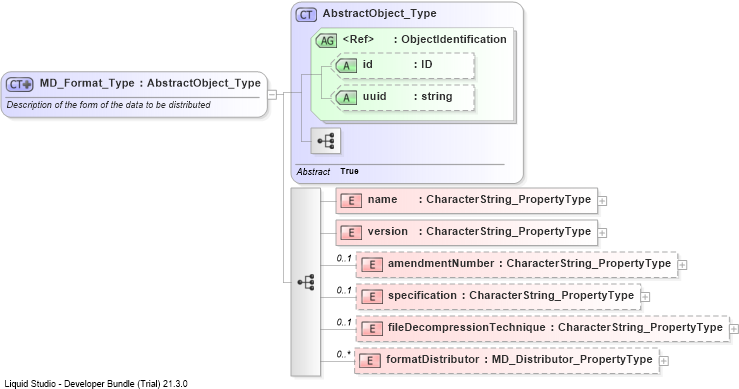The image size is (739, 389).
Task: Expand the name element
Action: pos(602,201)
